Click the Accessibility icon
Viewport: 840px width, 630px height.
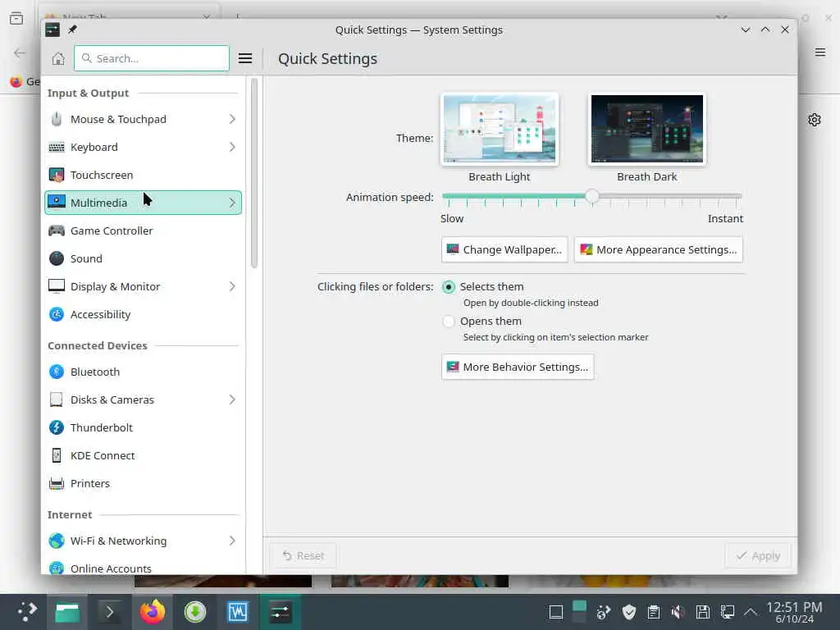coord(57,314)
